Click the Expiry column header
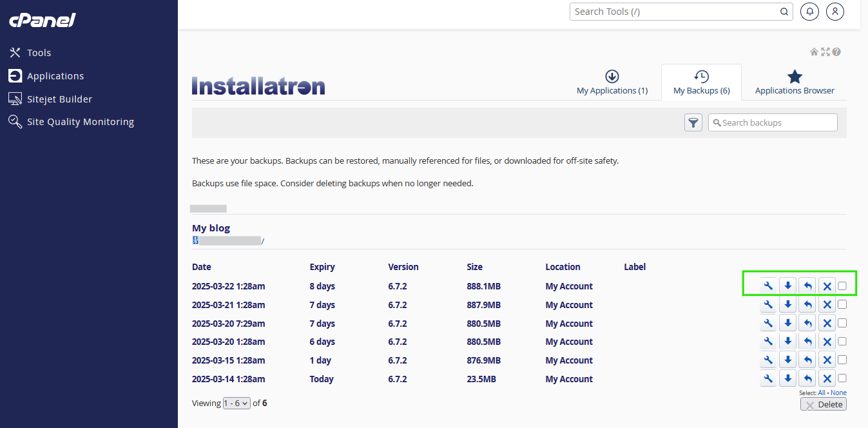The height and width of the screenshot is (428, 868). click(322, 267)
